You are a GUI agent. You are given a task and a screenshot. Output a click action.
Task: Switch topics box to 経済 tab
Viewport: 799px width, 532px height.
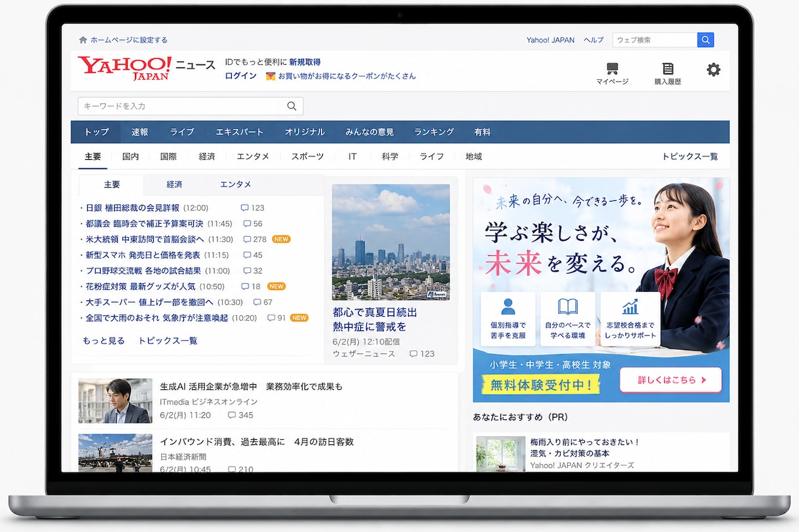174,185
